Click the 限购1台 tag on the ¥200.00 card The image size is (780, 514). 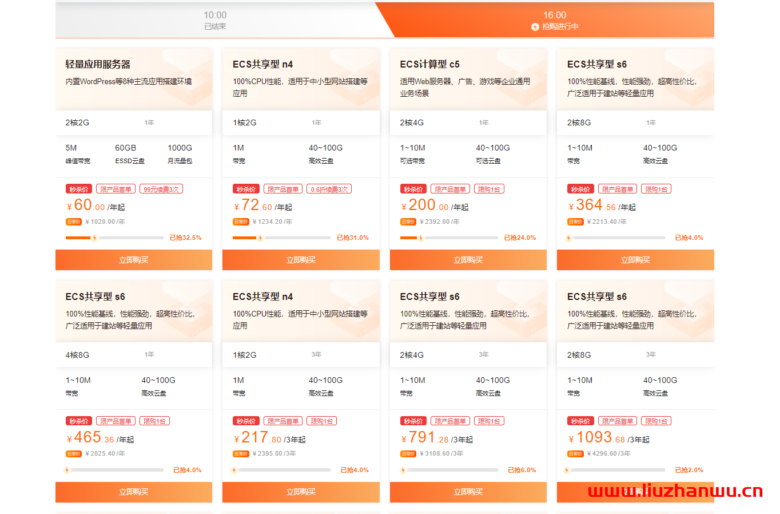pos(488,188)
